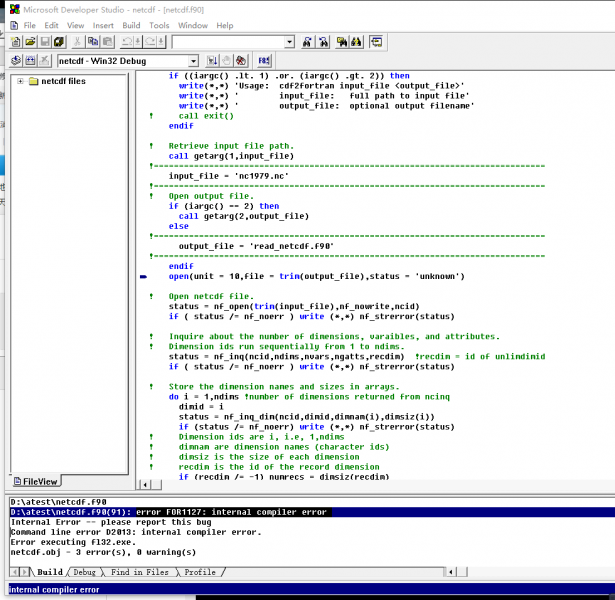Click the Open file toolbar icon
The width and height of the screenshot is (615, 600).
[31, 42]
